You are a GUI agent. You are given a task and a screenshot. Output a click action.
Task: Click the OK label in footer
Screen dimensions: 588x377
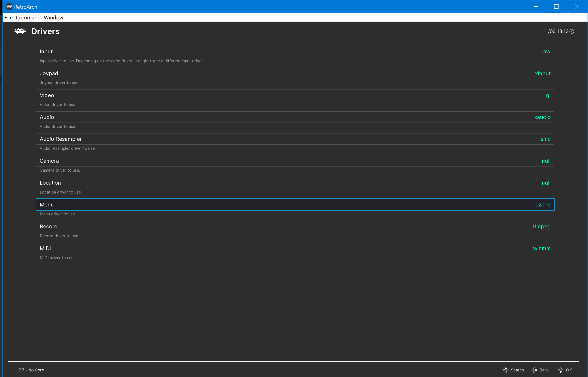coord(569,370)
